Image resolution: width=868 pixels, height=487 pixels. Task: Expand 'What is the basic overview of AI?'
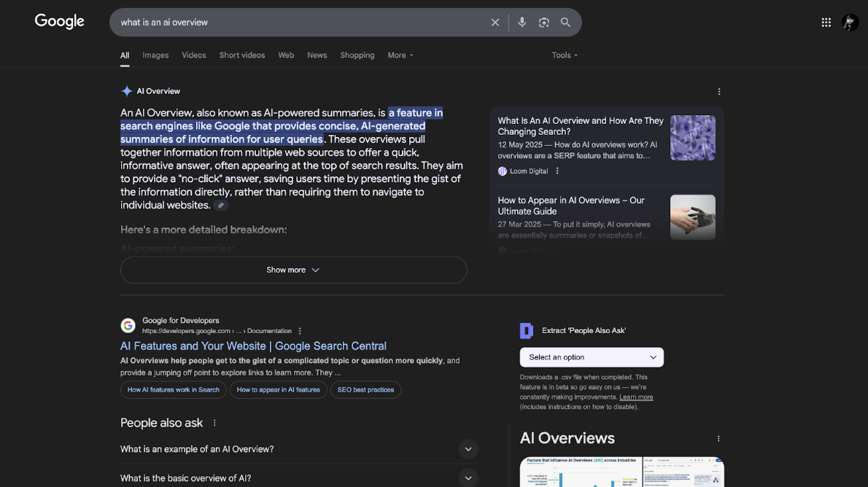[299, 478]
